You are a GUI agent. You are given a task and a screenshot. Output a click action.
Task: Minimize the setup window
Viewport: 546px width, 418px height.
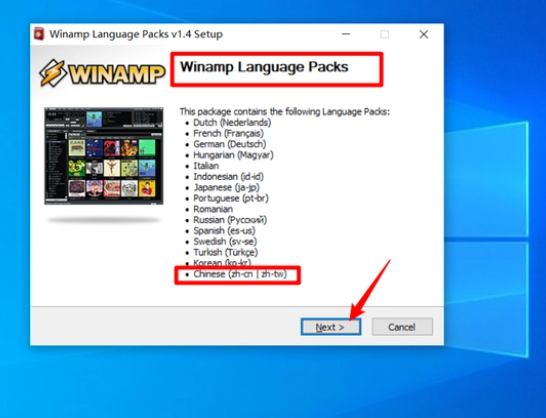pyautogui.click(x=346, y=34)
